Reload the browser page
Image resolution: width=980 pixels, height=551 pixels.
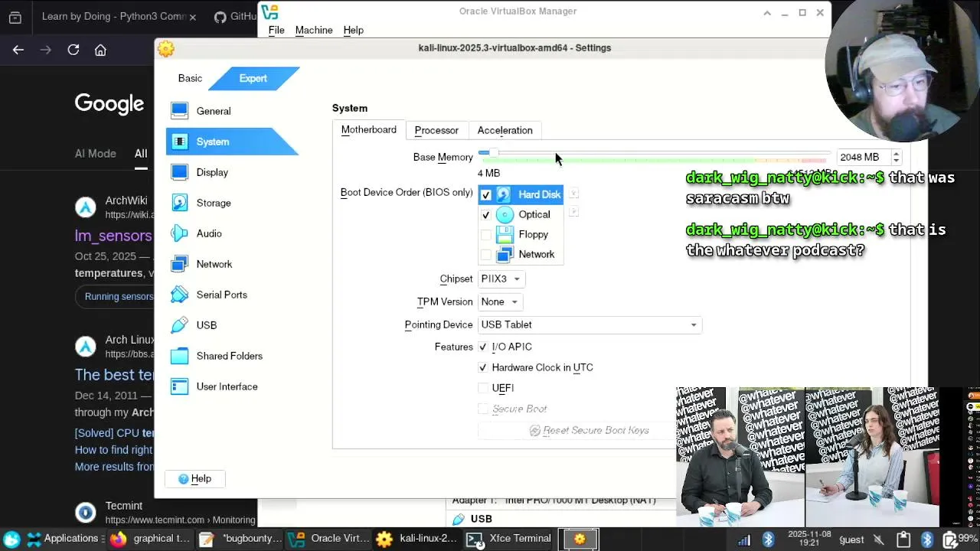pos(73,50)
